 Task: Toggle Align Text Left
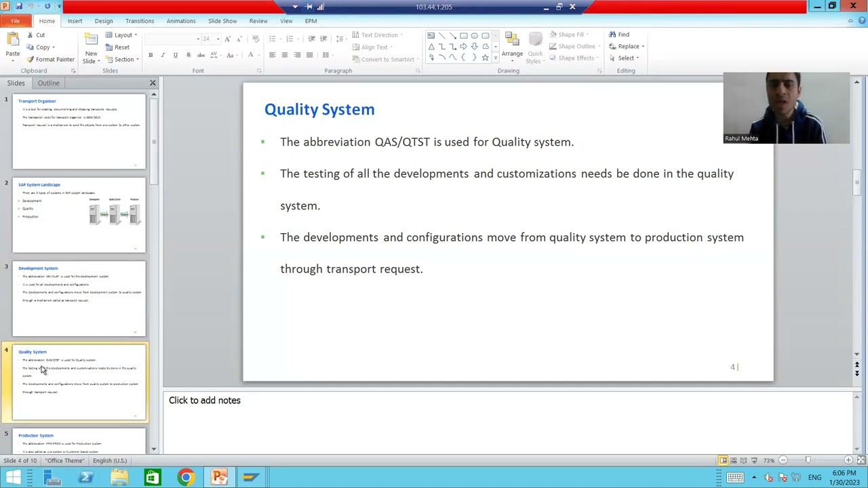pos(272,55)
